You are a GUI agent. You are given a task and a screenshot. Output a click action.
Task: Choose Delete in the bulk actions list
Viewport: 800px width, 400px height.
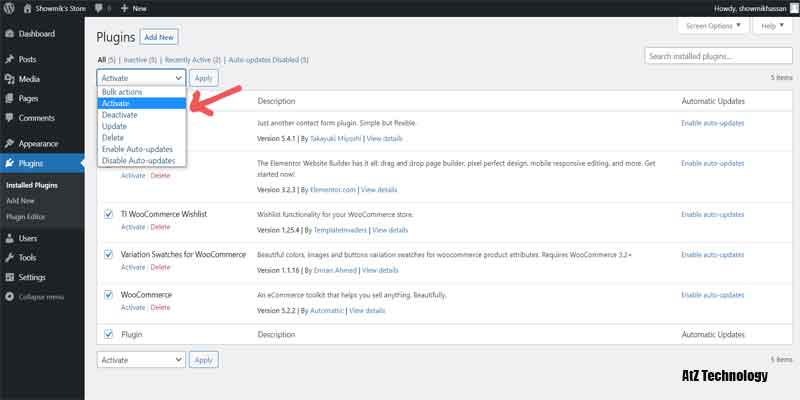click(x=113, y=137)
